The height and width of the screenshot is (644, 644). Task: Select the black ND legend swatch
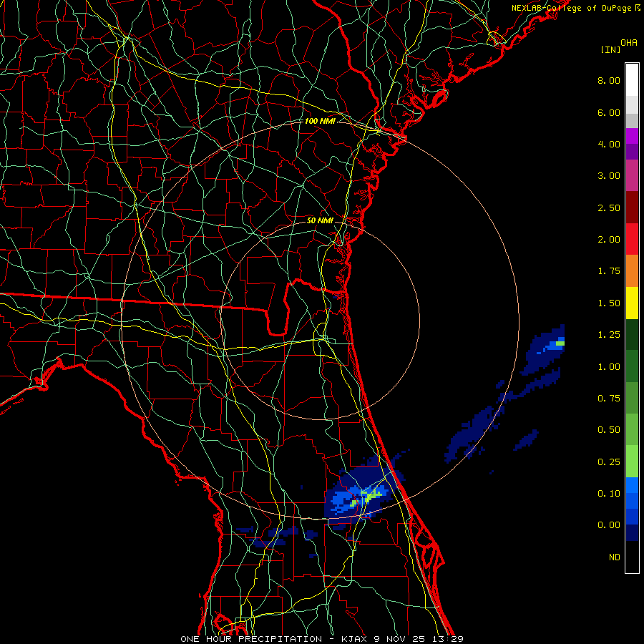[632, 557]
